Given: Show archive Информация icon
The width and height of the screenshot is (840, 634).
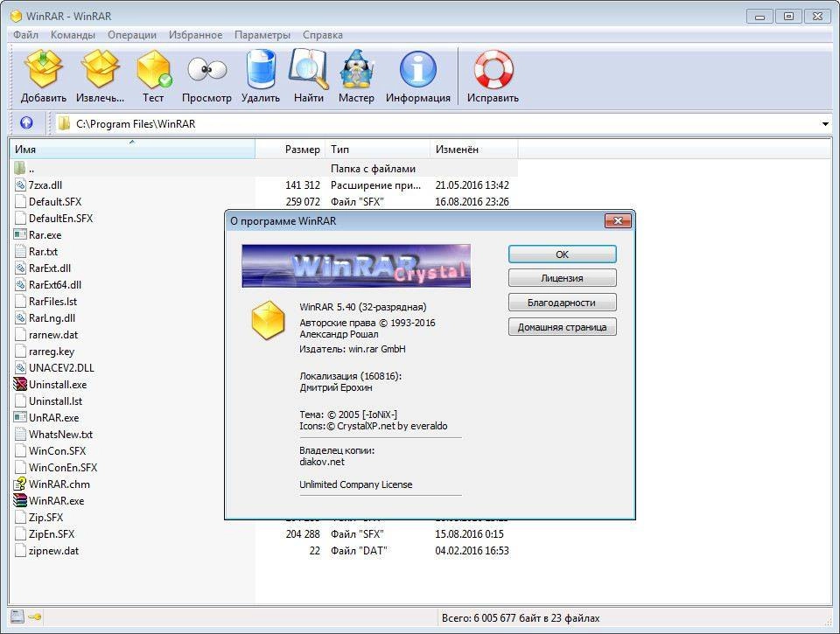Looking at the screenshot, I should coord(418,69).
